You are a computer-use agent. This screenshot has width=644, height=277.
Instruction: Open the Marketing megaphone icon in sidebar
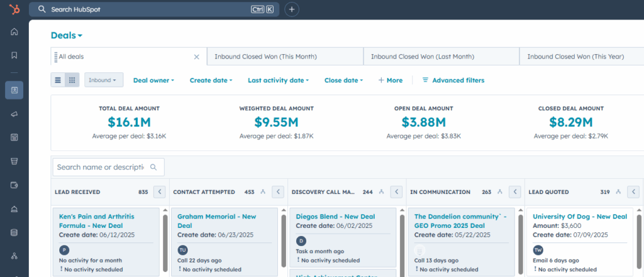pyautogui.click(x=14, y=114)
